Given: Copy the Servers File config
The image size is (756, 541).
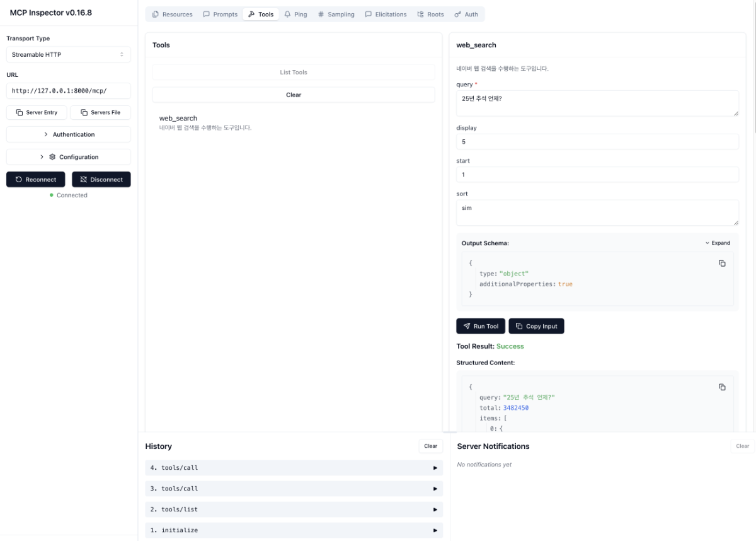Looking at the screenshot, I should 100,112.
